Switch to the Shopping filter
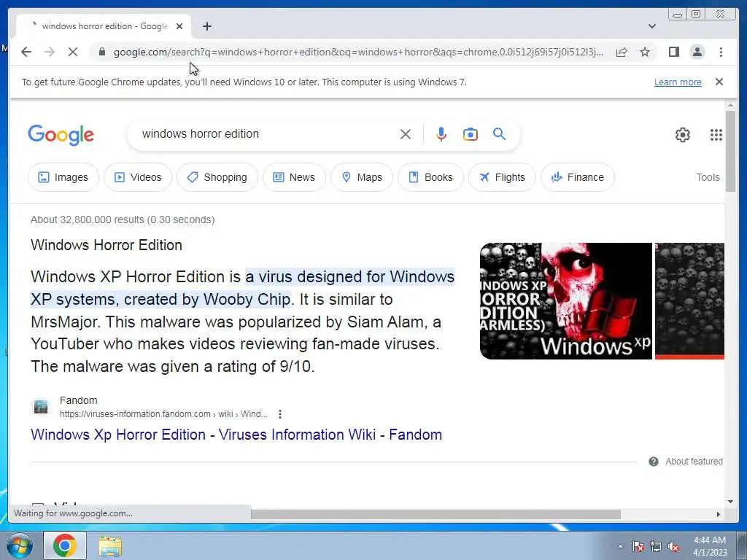 coord(217,177)
